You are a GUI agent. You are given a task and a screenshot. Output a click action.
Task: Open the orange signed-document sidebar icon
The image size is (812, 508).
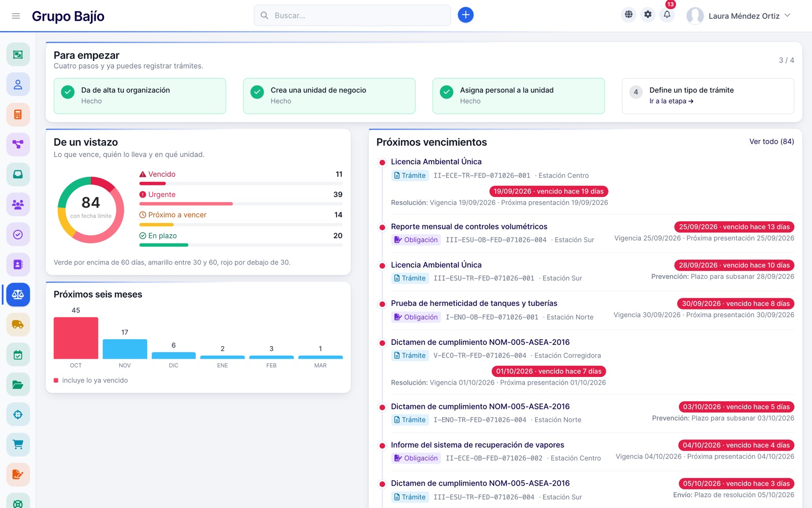18,474
